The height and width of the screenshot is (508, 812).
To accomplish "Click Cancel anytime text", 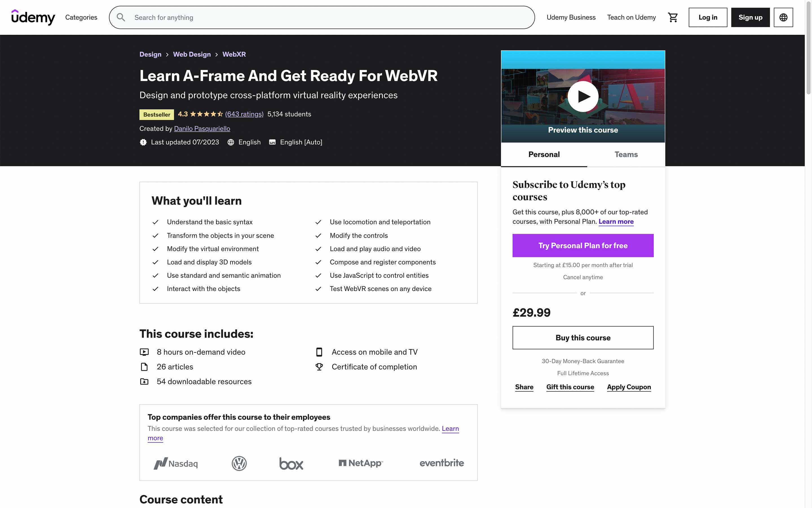I will click(583, 277).
